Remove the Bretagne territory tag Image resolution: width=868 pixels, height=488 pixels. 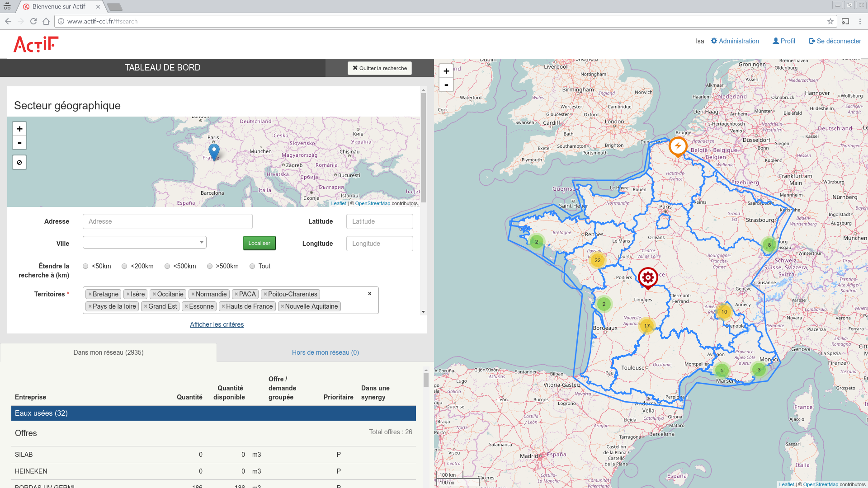(90, 294)
